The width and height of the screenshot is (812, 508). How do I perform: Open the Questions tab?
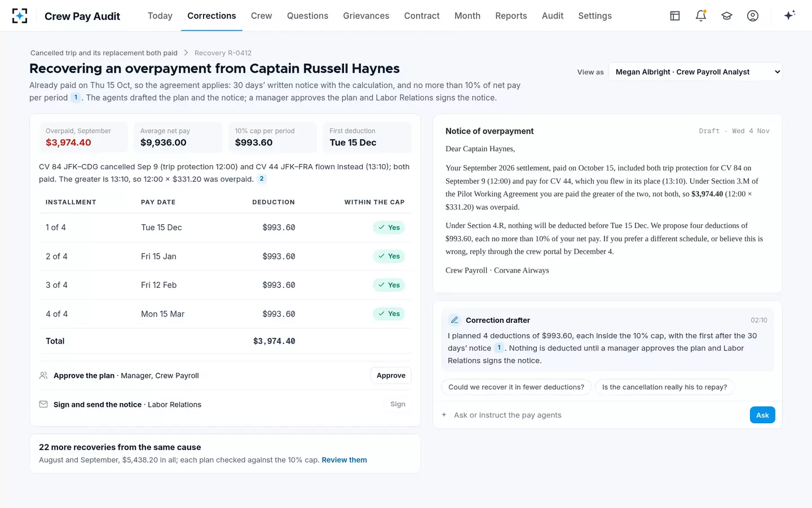tap(307, 16)
